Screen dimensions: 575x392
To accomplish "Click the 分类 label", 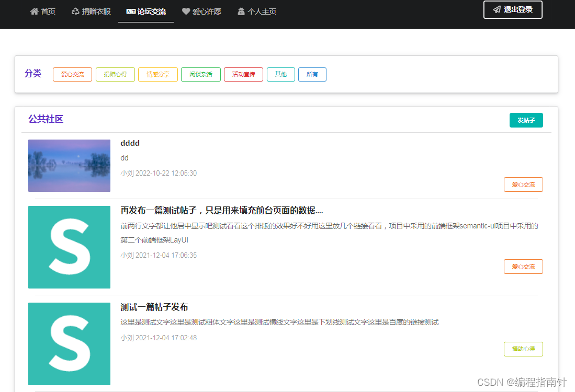I will pyautogui.click(x=33, y=74).
